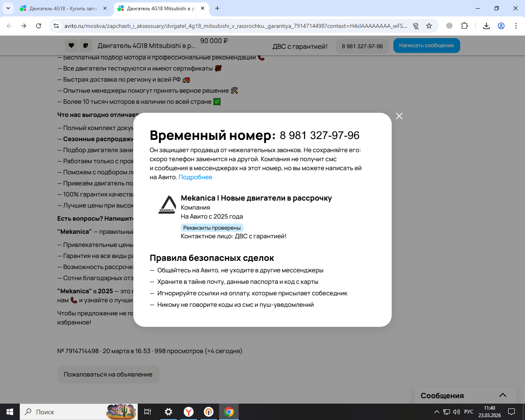Go forward in browser history
Viewport: 525px width, 420px height.
pyautogui.click(x=24, y=26)
